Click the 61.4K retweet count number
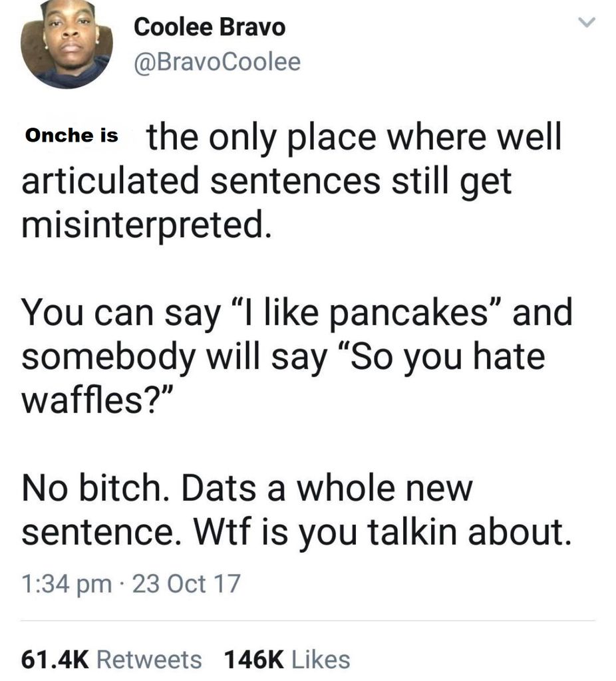This screenshot has height=681, width=616. [x=55, y=659]
